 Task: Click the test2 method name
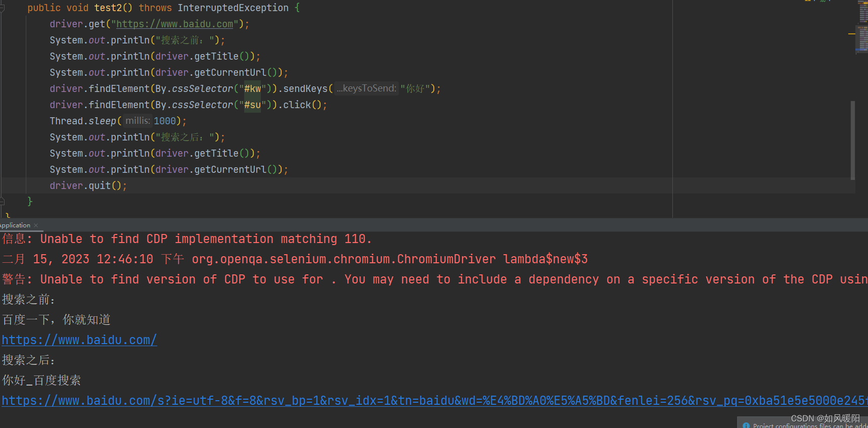[108, 8]
